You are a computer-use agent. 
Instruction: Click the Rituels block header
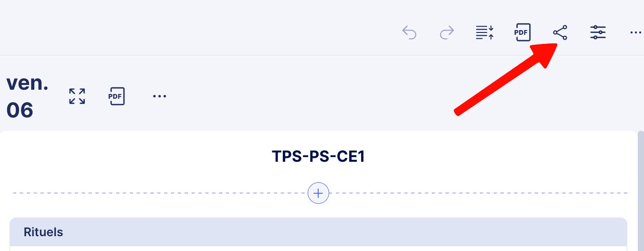(318, 232)
